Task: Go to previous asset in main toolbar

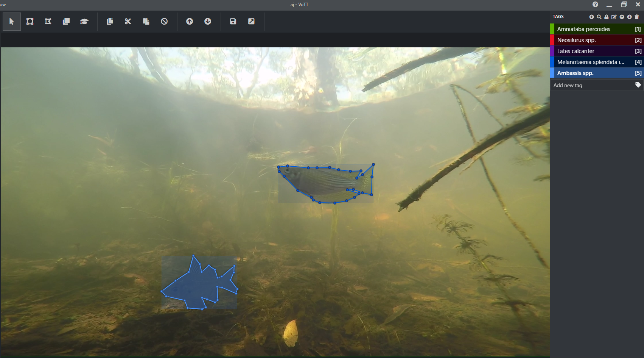Action: [x=190, y=22]
